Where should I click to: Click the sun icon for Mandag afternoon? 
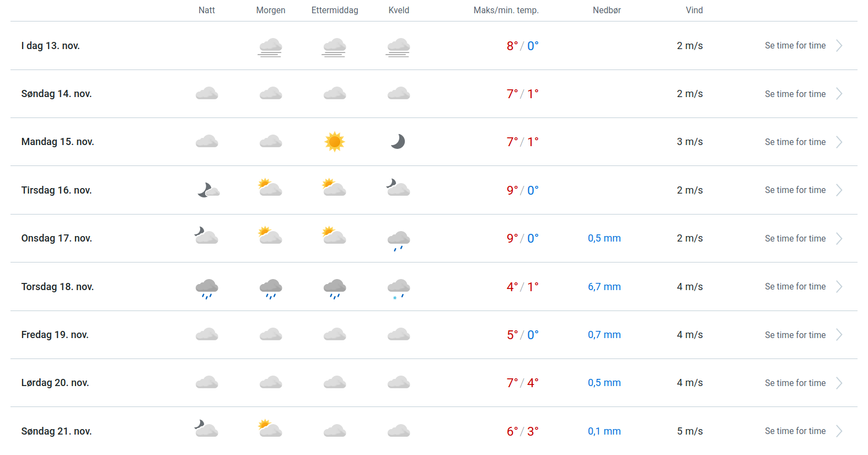tap(334, 142)
